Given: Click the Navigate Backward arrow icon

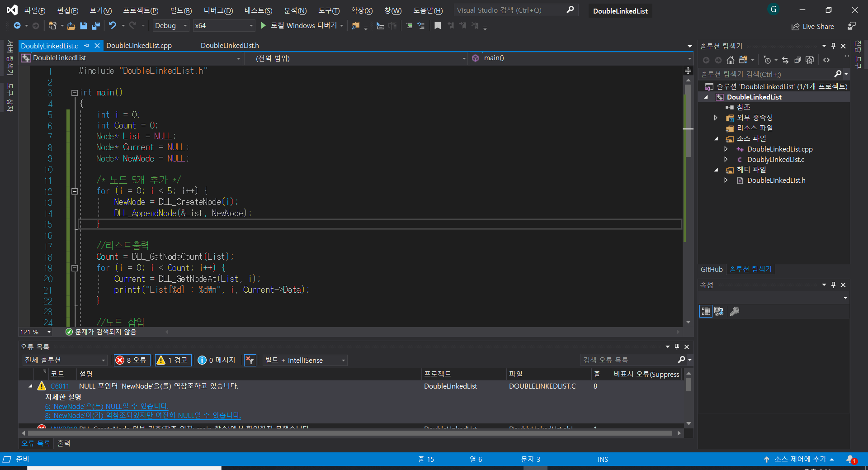Looking at the screenshot, I should click(16, 26).
